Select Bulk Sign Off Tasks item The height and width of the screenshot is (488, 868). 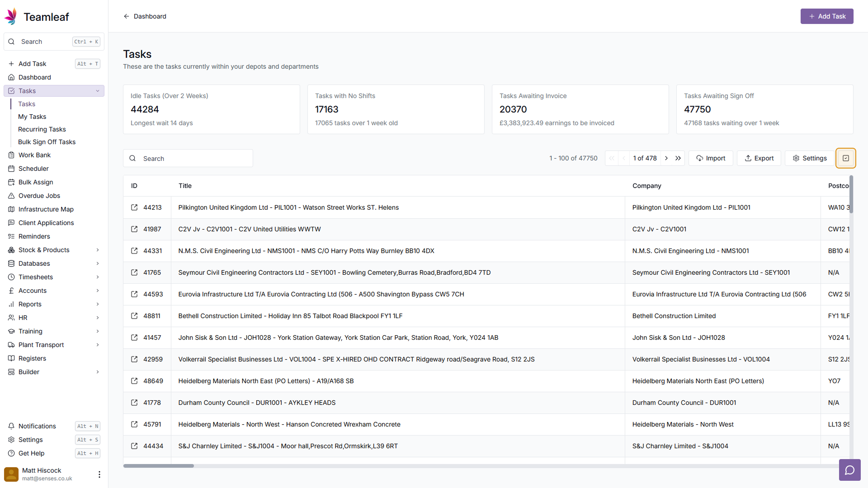pos(47,142)
